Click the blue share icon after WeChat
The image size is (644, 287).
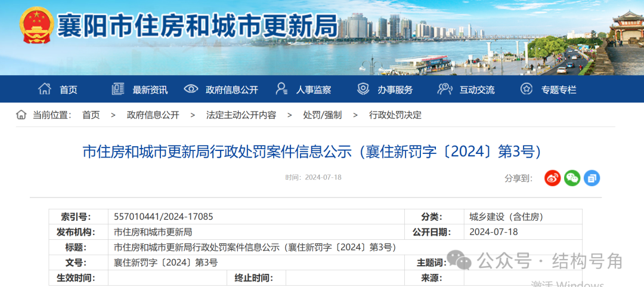pos(592,178)
